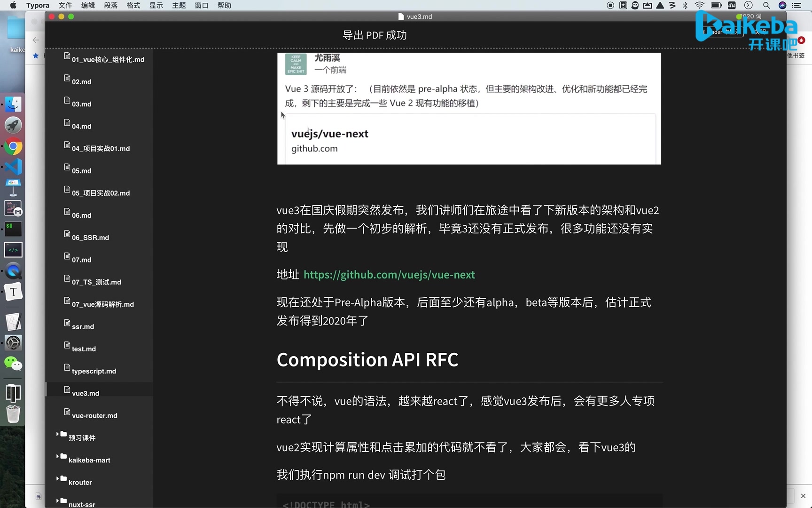The image size is (812, 508).
Task: Click the Typora T icon in dock
Action: pos(13,292)
